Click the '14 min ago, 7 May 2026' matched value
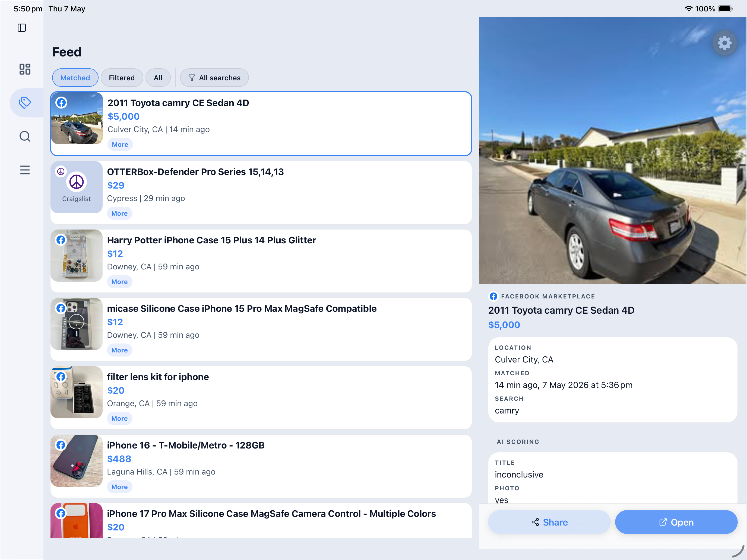 (564, 385)
